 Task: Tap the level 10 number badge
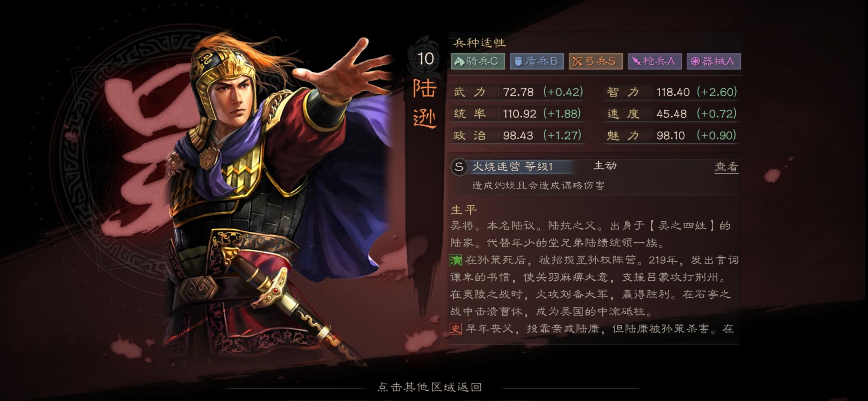[425, 59]
